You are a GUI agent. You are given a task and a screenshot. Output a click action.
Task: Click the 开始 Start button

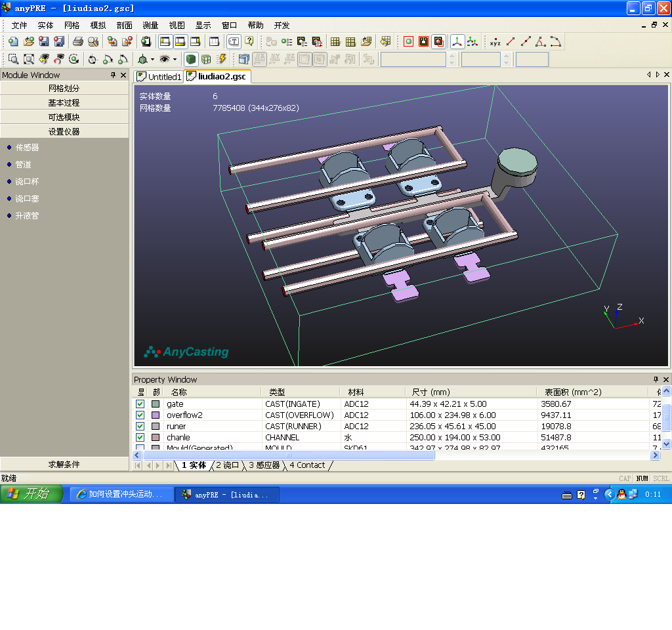click(31, 493)
